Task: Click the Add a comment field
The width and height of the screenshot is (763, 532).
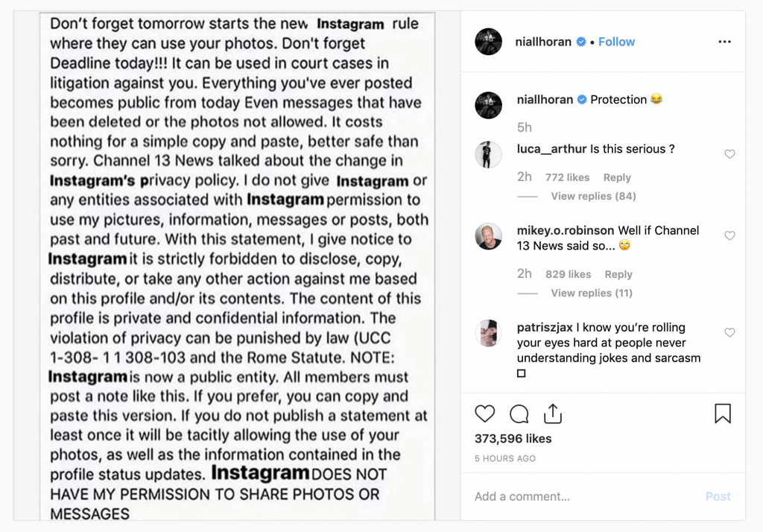Action: 584,496
